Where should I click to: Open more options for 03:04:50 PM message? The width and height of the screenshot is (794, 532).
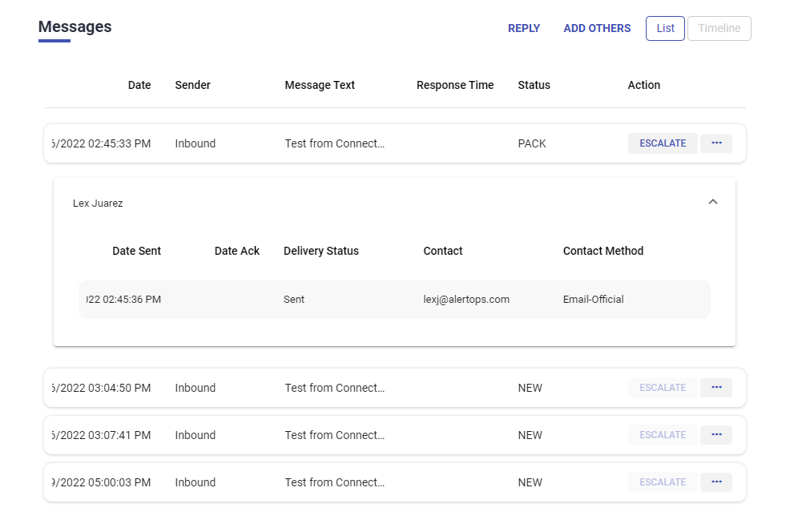coord(716,388)
